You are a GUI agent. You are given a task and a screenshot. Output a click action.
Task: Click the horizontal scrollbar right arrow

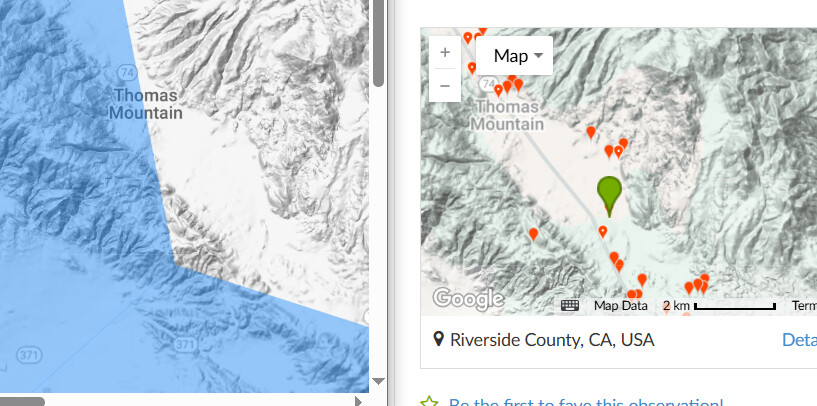[x=358, y=401]
